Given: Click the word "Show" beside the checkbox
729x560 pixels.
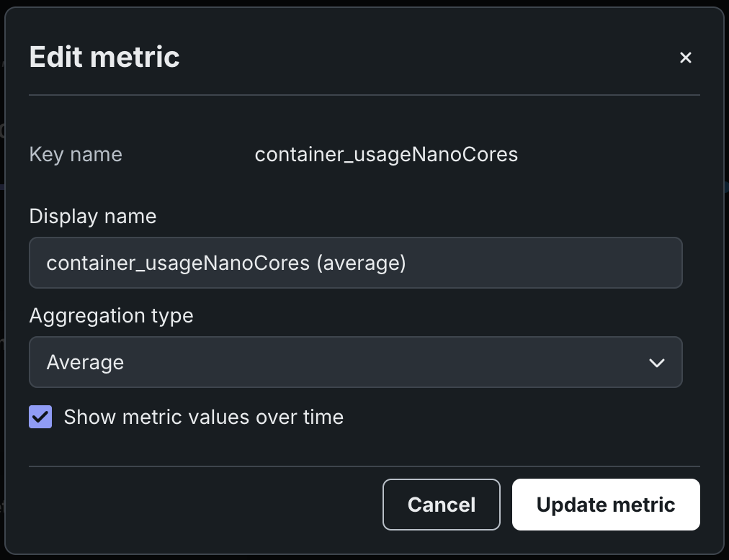Looking at the screenshot, I should [x=86, y=417].
